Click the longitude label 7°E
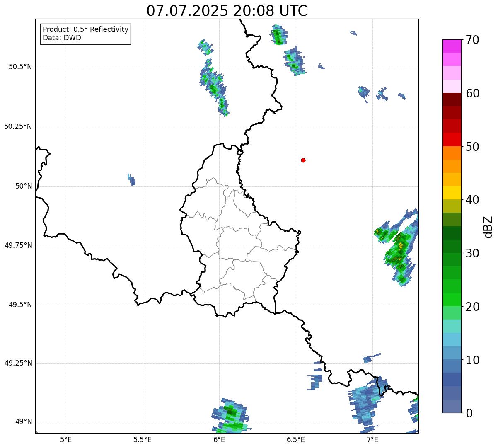Image resolution: width=498 pixels, height=448 pixels. coord(372,439)
